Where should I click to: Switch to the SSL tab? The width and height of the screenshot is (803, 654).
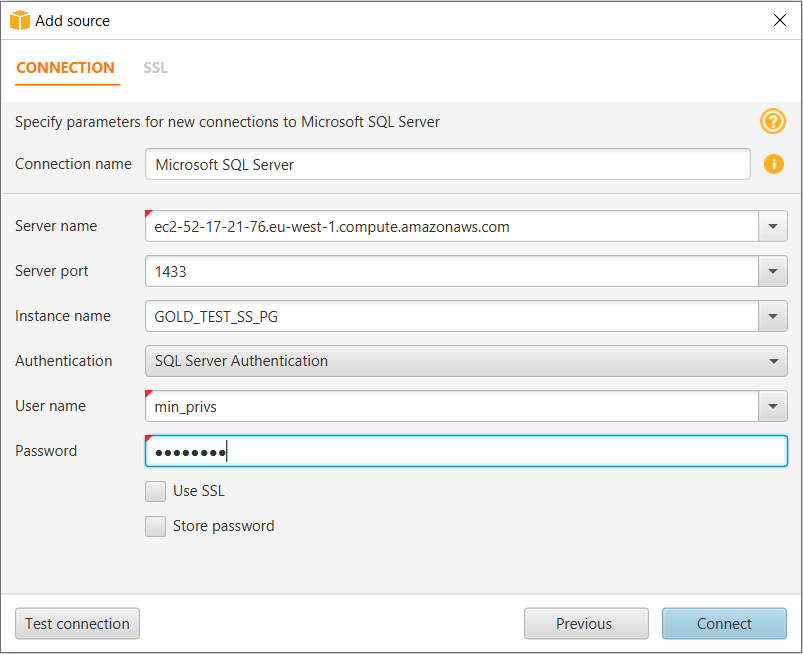[155, 68]
